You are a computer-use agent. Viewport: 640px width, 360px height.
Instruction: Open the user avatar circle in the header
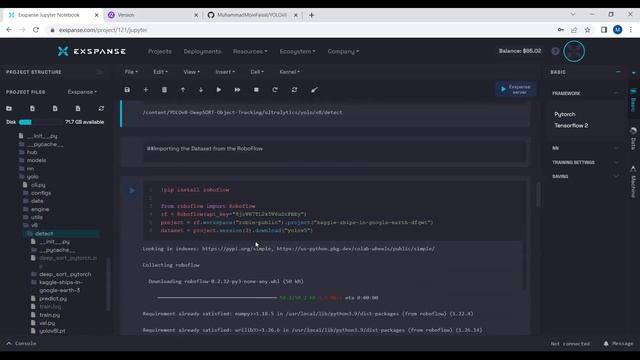click(x=574, y=51)
